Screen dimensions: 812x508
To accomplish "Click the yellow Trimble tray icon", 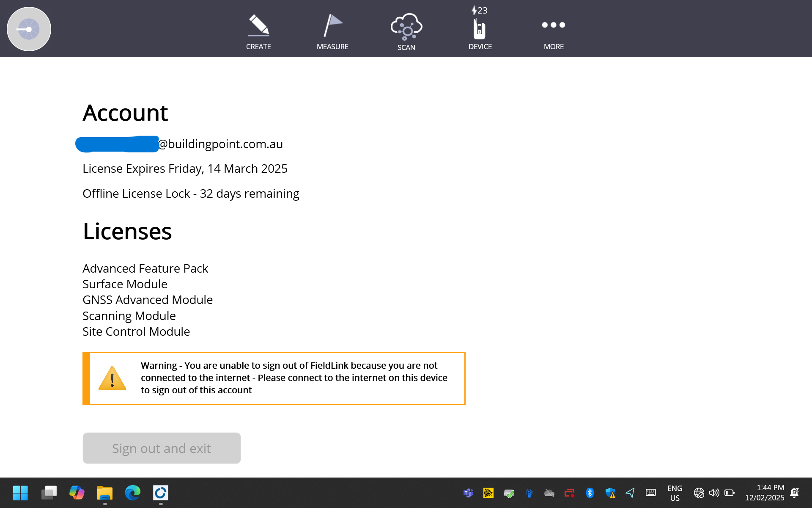I will 488,493.
